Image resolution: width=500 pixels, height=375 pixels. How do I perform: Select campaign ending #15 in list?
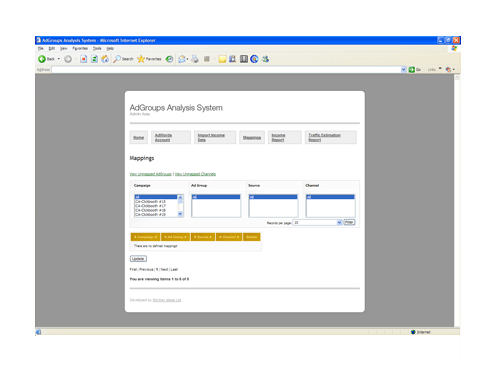click(x=156, y=202)
